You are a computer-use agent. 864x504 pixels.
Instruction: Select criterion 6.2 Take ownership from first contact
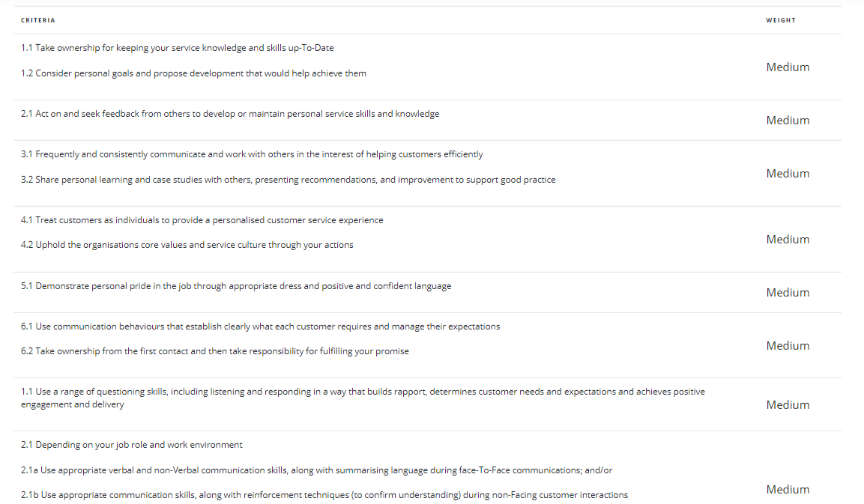(214, 351)
